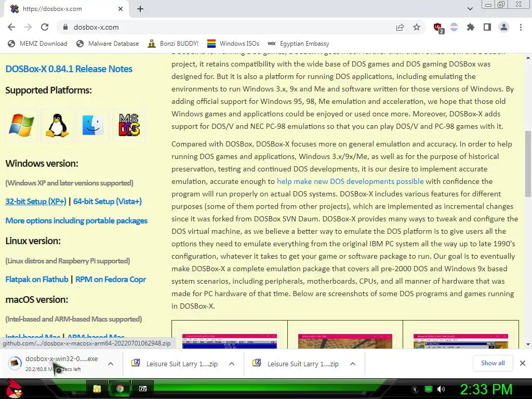Image resolution: width=532 pixels, height=399 pixels.
Task: Close the dosbox-x.com tab
Action: tap(121, 9)
